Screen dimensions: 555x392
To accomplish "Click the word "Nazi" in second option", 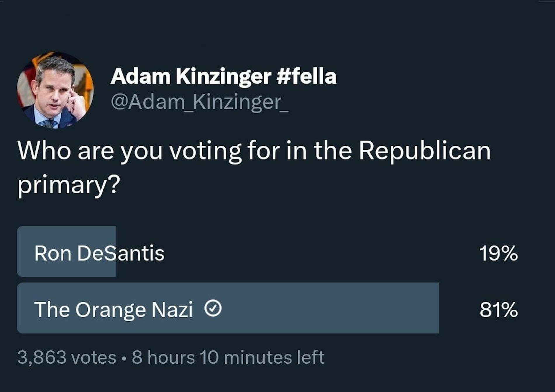I will pyautogui.click(x=172, y=309).
